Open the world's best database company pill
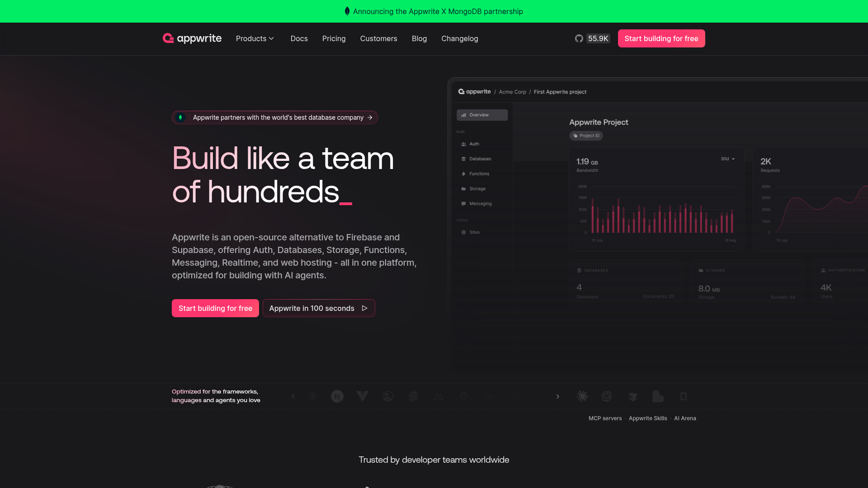This screenshot has width=868, height=488. pos(275,117)
